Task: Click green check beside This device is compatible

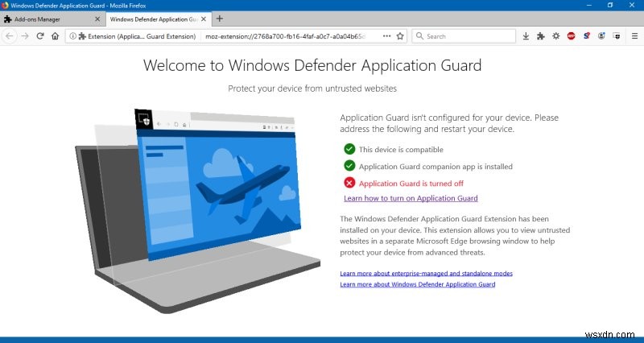Action: [349, 149]
